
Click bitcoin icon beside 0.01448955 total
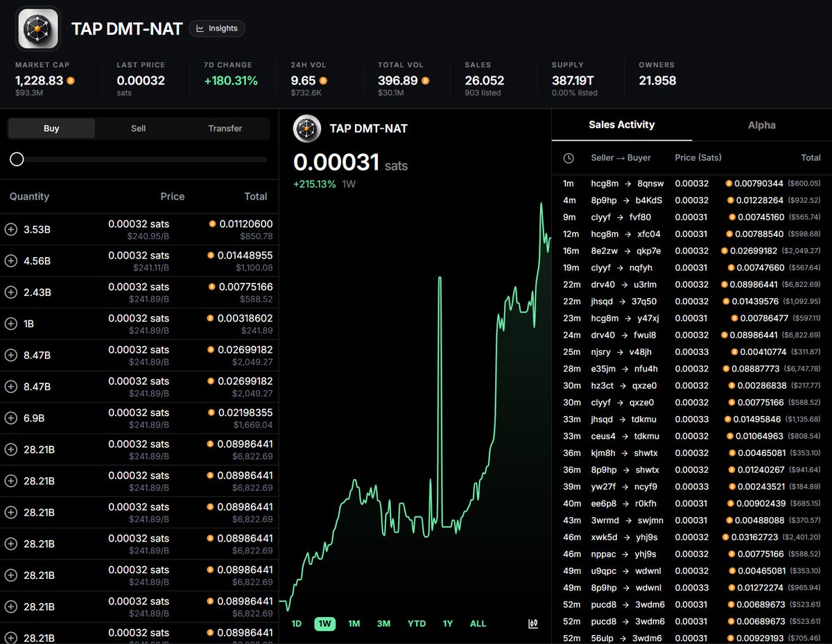[x=211, y=256]
